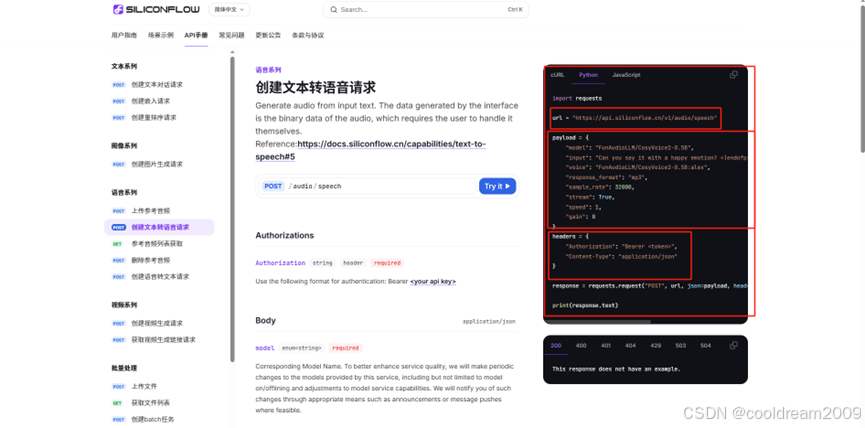Select 创建文本转语音请求 in sidebar
This screenshot has width=865, height=428.
pos(159,227)
